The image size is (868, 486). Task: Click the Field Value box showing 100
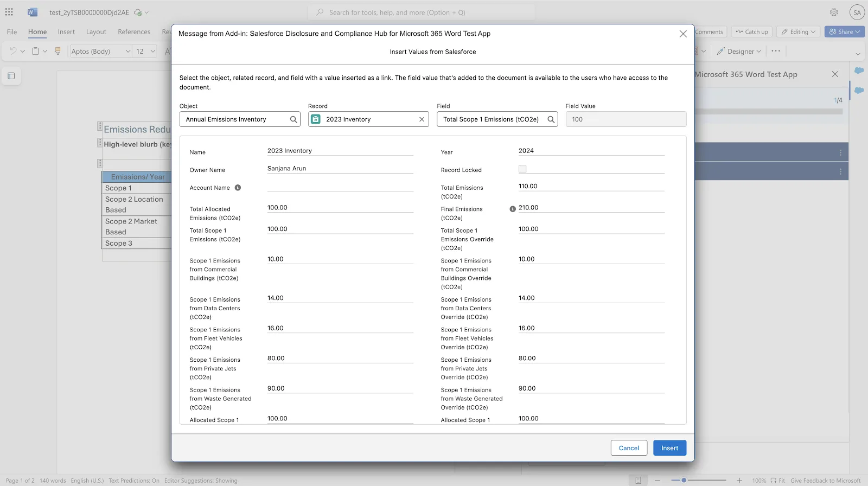pos(626,119)
